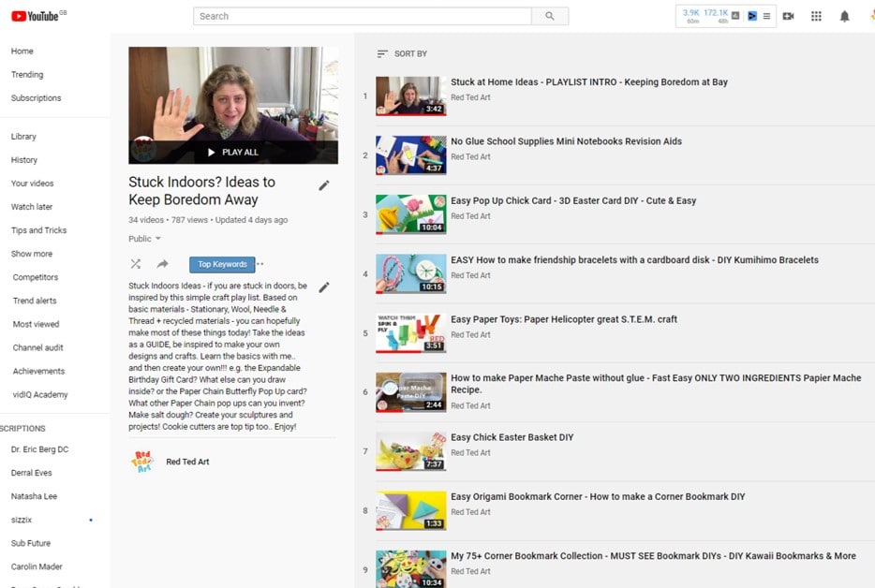Open the YouTube apps grid icon
Image resolution: width=875 pixels, height=588 pixels.
click(816, 16)
